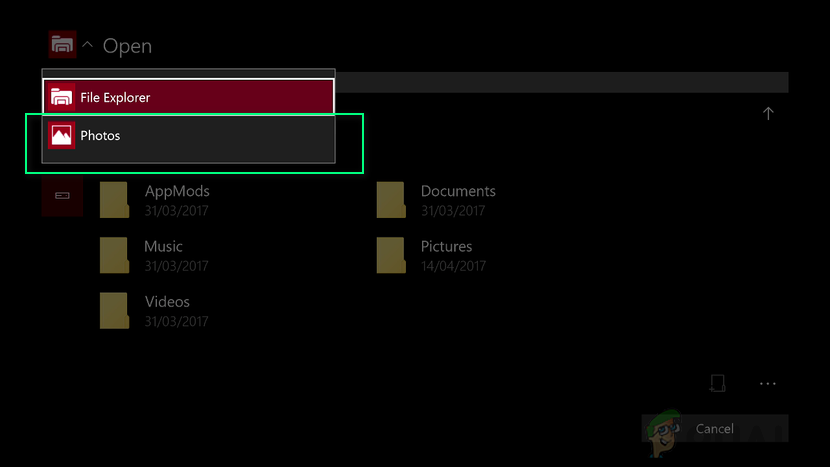Collapse the picker dropdown via chevron near Open
830x467 pixels.
(88, 45)
